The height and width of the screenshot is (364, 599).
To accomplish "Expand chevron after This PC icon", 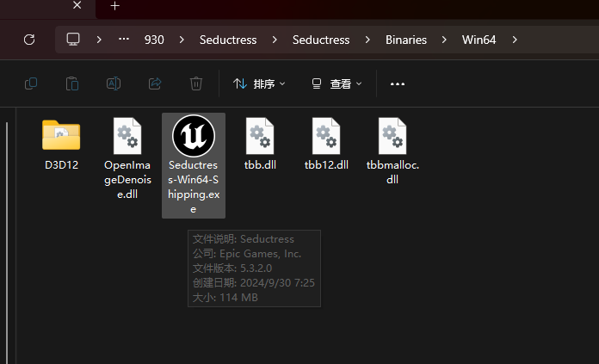I will pos(99,40).
